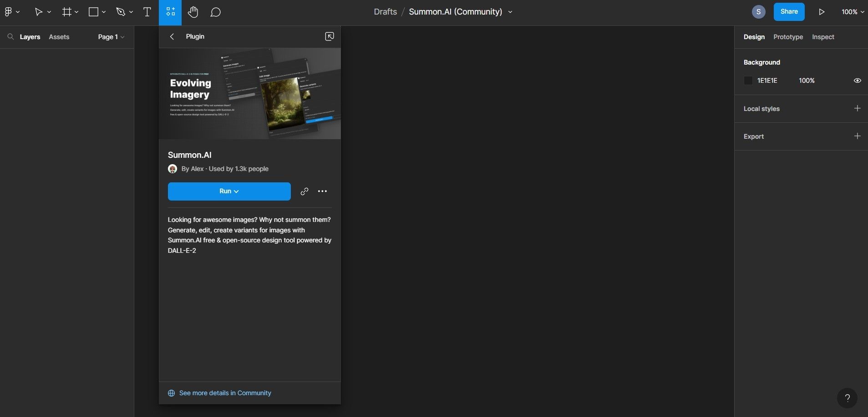Expand the Summon.AI (Community) title menu
868x417 pixels.
510,12
